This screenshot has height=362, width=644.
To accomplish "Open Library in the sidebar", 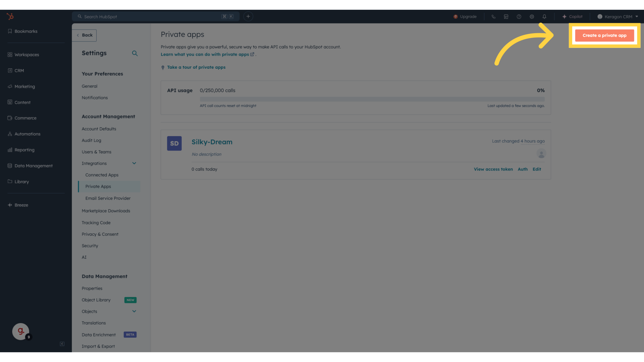I will [18, 182].
